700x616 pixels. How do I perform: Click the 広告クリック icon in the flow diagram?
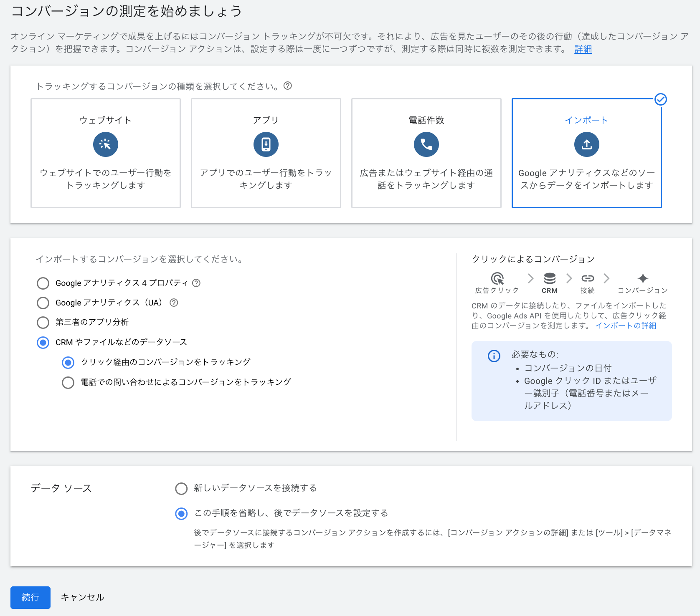[x=497, y=278]
